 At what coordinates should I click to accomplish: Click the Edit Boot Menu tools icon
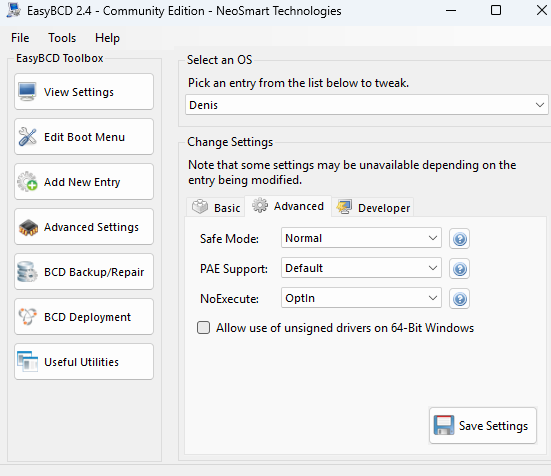(27, 137)
